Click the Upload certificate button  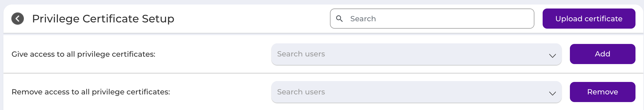pyautogui.click(x=589, y=19)
